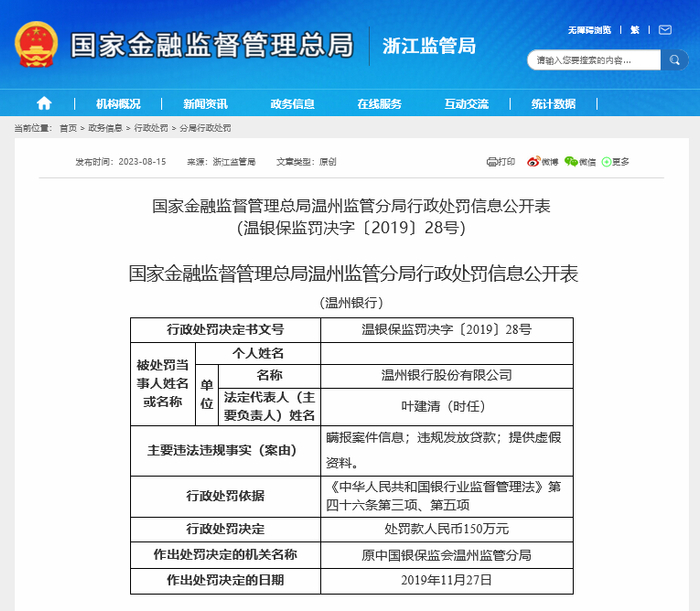This screenshot has width=700, height=611.
Task: Click the 《中华人民共和国银行业监督管理法》 cell
Action: click(447, 496)
